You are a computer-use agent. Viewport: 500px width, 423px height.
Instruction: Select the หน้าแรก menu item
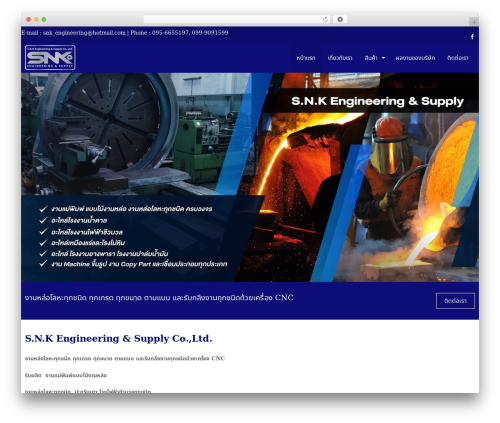(306, 58)
